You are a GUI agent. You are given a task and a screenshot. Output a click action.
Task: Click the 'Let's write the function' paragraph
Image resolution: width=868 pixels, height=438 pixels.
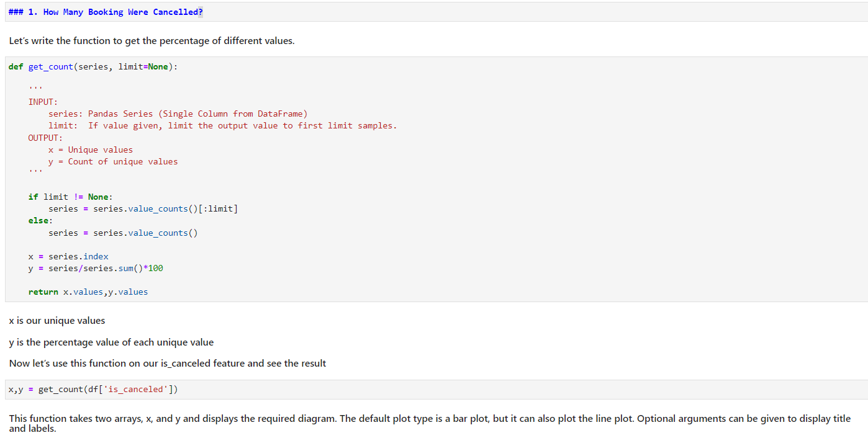coord(151,41)
